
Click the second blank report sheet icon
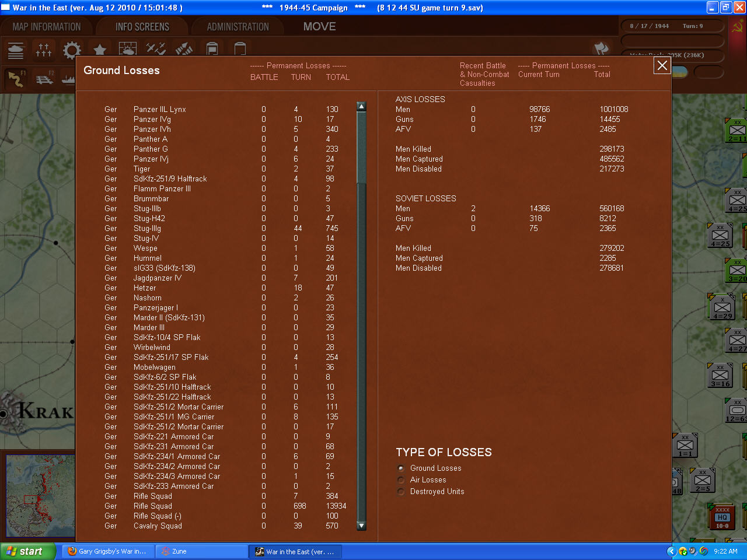(x=240, y=50)
